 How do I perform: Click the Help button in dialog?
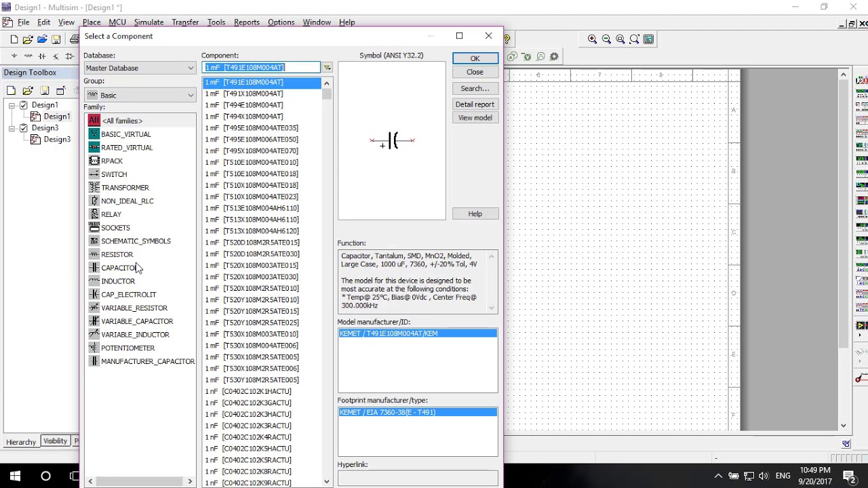[475, 213]
